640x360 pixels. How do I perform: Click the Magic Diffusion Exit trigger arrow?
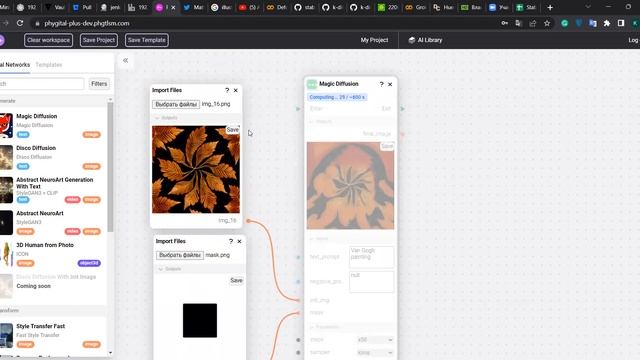pos(402,109)
